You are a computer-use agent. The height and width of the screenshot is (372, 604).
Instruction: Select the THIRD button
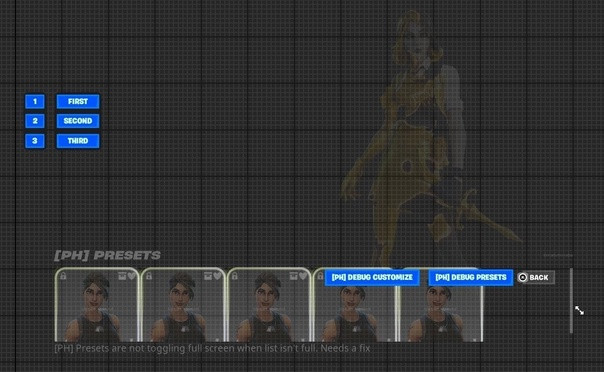(x=78, y=141)
